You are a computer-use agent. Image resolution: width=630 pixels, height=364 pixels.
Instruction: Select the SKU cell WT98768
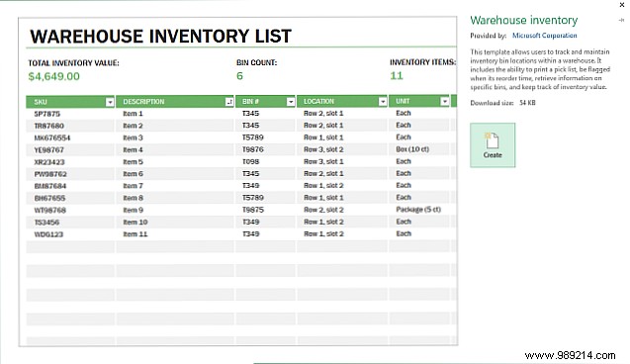(x=49, y=210)
